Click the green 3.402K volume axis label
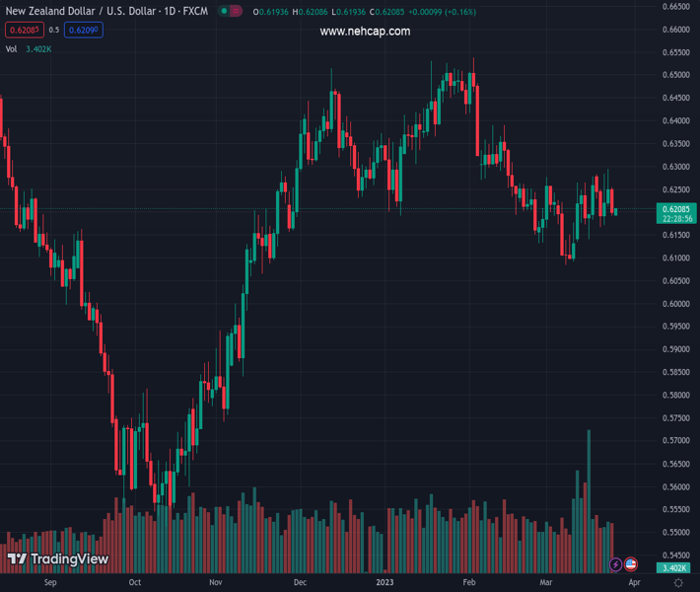The width and height of the screenshot is (700, 592). 675,568
